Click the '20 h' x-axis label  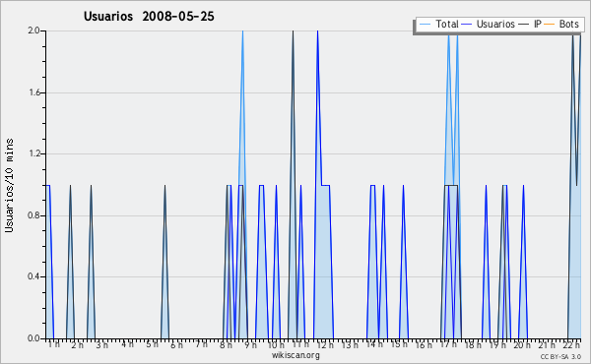point(522,344)
